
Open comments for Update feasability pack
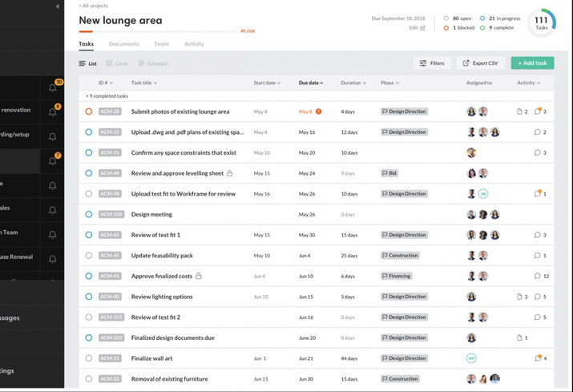[537, 255]
